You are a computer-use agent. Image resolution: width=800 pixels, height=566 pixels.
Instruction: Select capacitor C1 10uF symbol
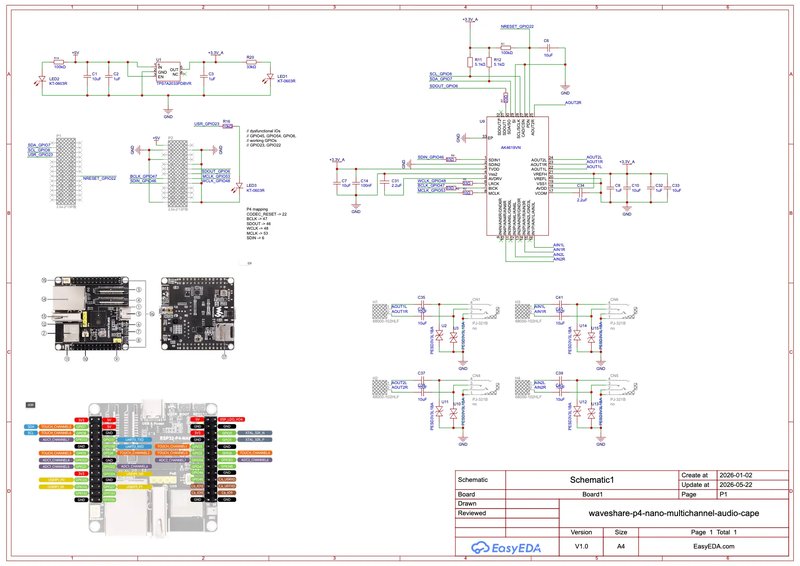coord(87,76)
